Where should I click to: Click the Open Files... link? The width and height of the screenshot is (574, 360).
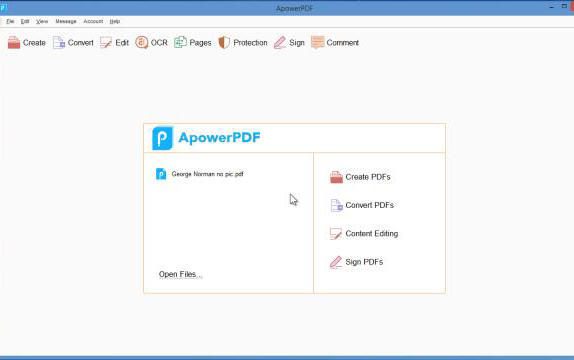point(180,274)
